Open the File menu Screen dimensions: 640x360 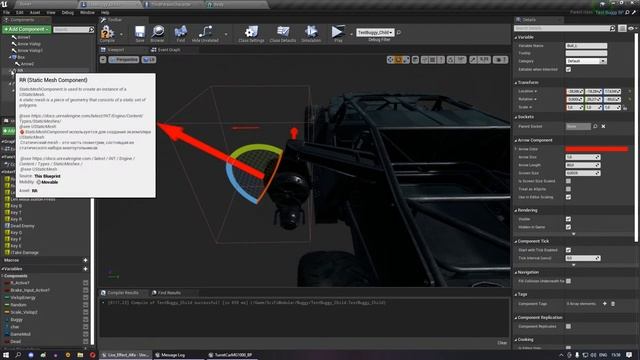tap(7, 13)
